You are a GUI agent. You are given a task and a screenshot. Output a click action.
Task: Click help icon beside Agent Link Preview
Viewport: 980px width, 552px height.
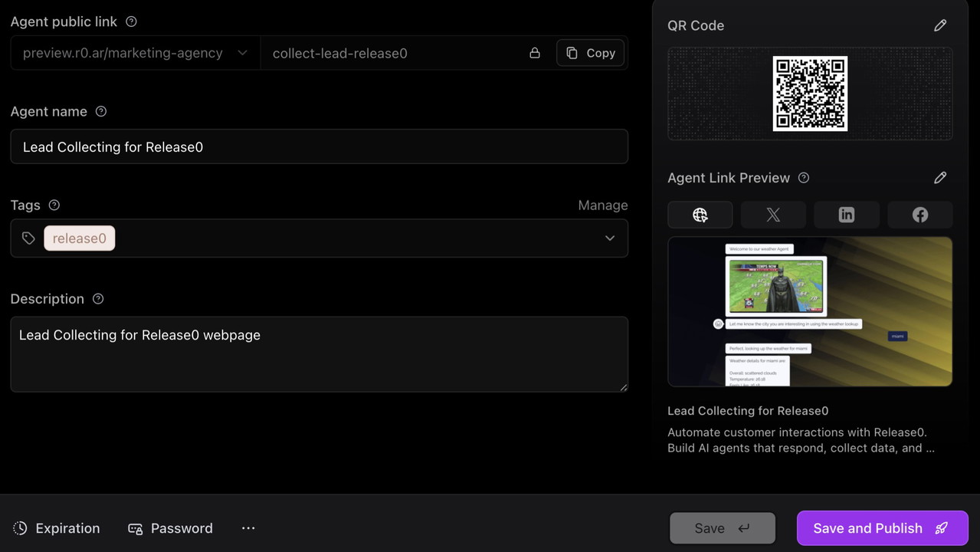(x=804, y=177)
